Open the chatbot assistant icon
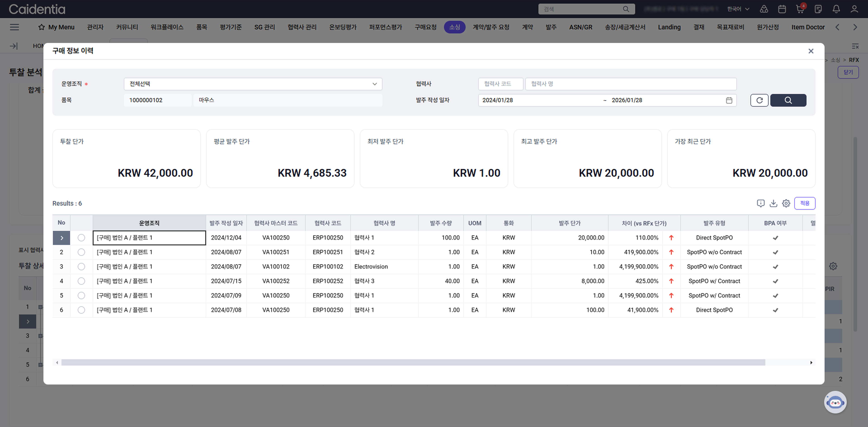868x427 pixels. pyautogui.click(x=835, y=402)
